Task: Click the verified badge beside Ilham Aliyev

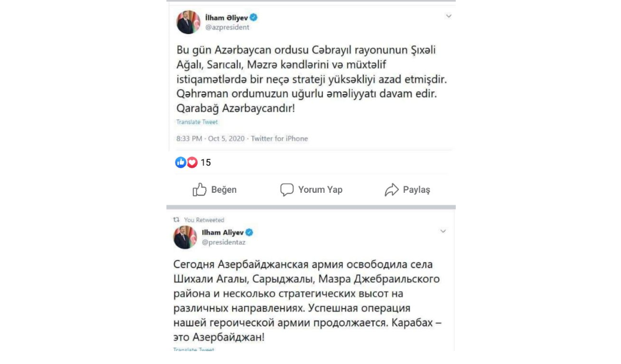Action: pos(249,232)
